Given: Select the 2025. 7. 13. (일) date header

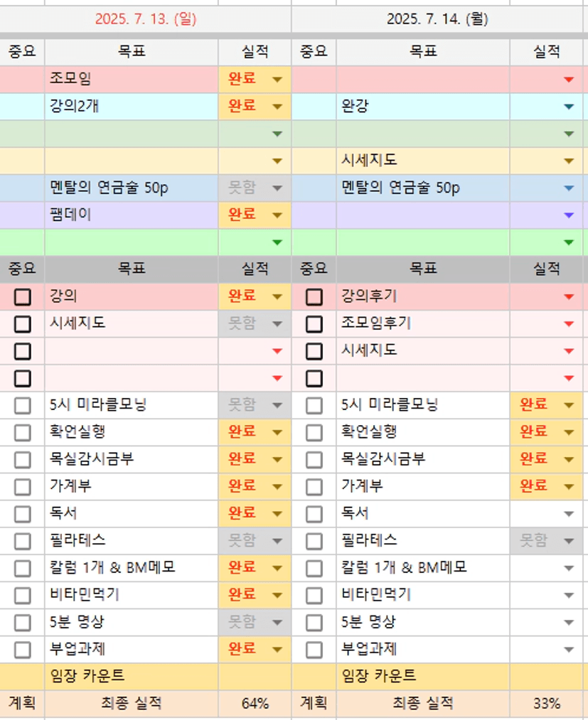Looking at the screenshot, I should click(x=145, y=19).
